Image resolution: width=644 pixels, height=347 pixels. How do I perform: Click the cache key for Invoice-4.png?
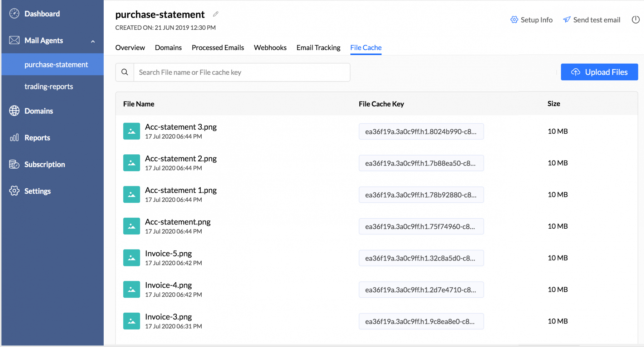click(x=421, y=290)
